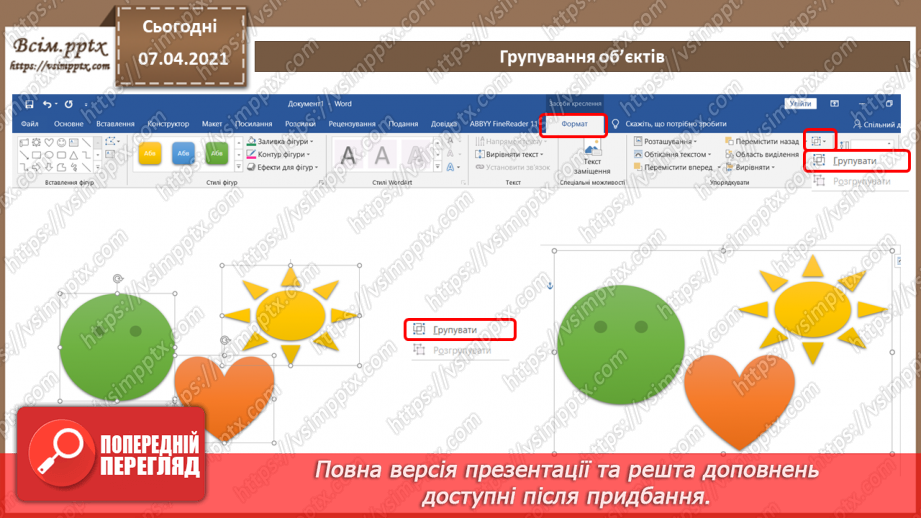Pick the oval shape in shapes gallery

[x=49, y=155]
